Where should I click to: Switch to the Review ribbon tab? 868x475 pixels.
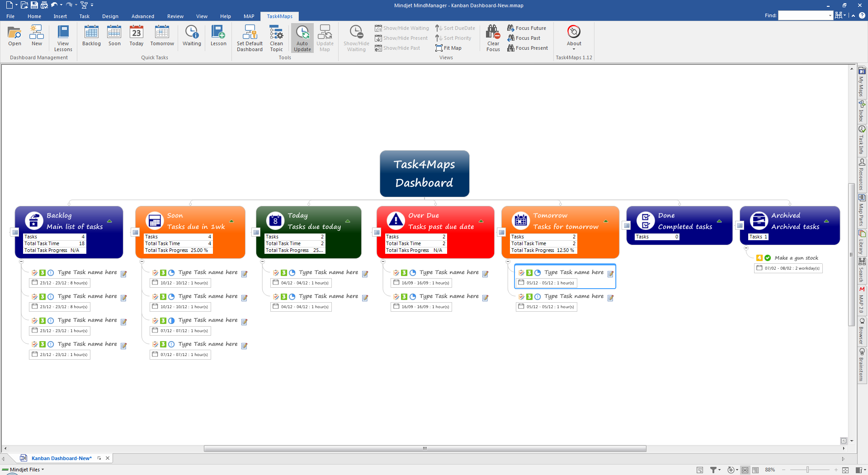point(175,16)
